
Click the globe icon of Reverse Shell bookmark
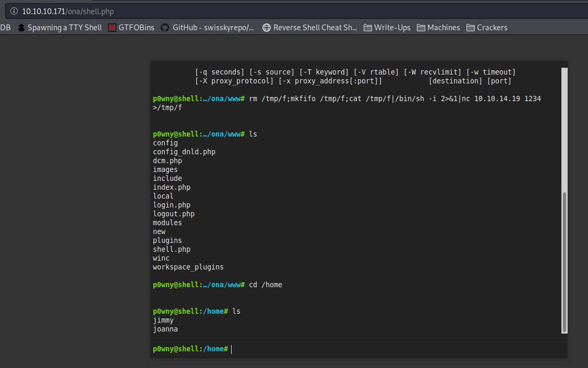pyautogui.click(x=266, y=28)
